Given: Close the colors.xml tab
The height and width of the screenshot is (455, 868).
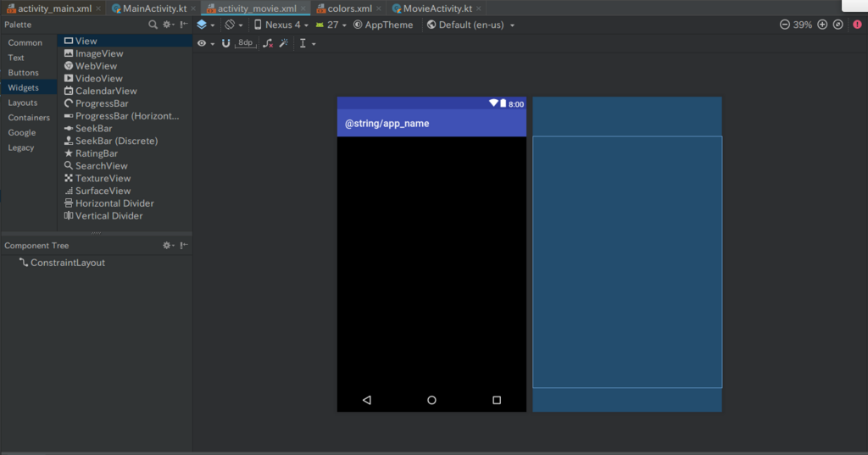Looking at the screenshot, I should point(379,8).
